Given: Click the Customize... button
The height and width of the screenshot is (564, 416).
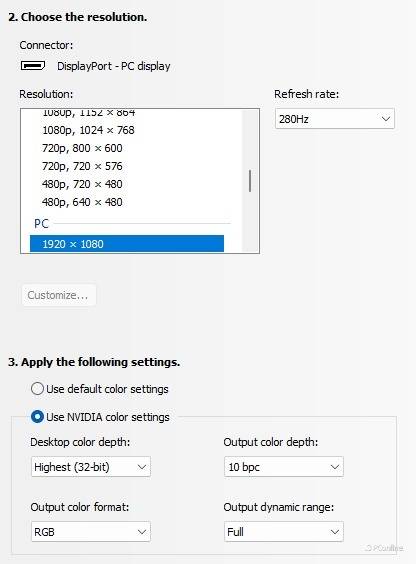Looking at the screenshot, I should tap(59, 295).
